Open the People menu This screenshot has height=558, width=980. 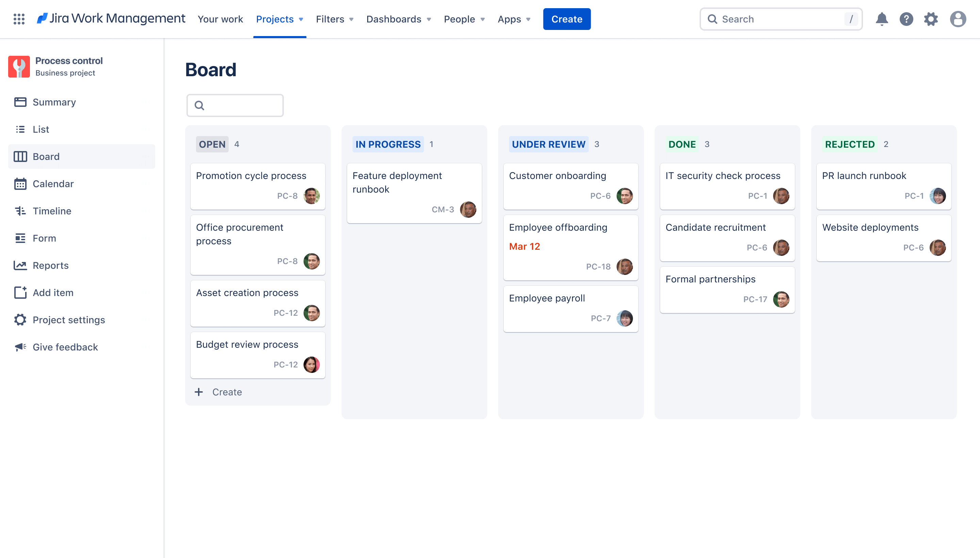pos(464,19)
